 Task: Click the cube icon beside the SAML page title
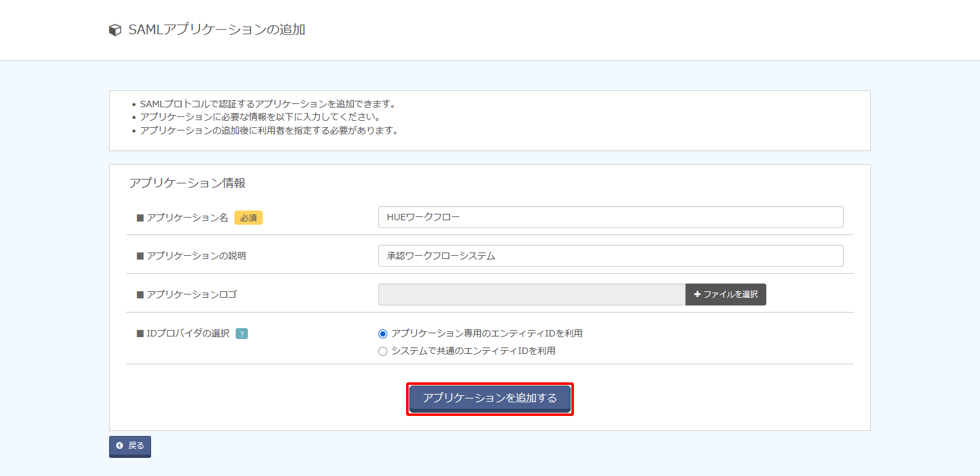point(115,30)
